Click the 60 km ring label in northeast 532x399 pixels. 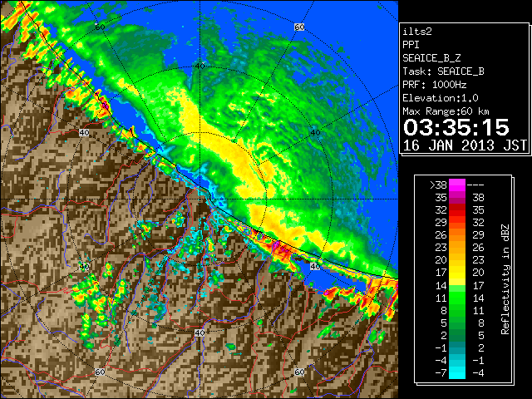click(x=299, y=27)
